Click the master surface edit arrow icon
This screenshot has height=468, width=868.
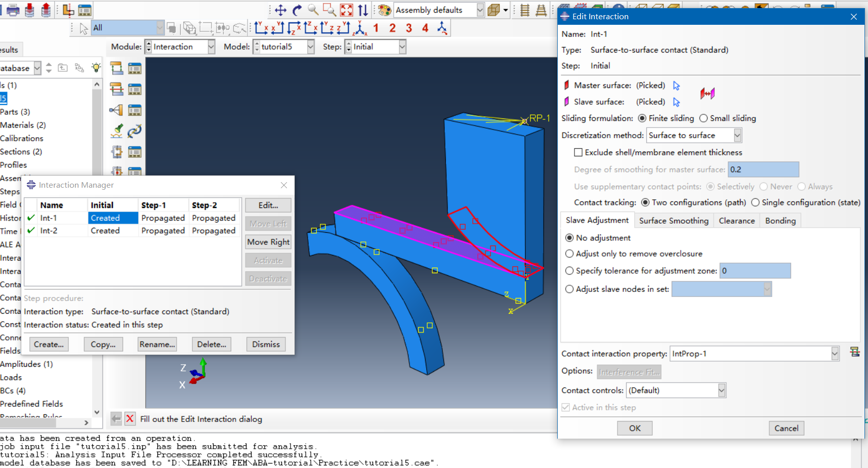point(677,85)
